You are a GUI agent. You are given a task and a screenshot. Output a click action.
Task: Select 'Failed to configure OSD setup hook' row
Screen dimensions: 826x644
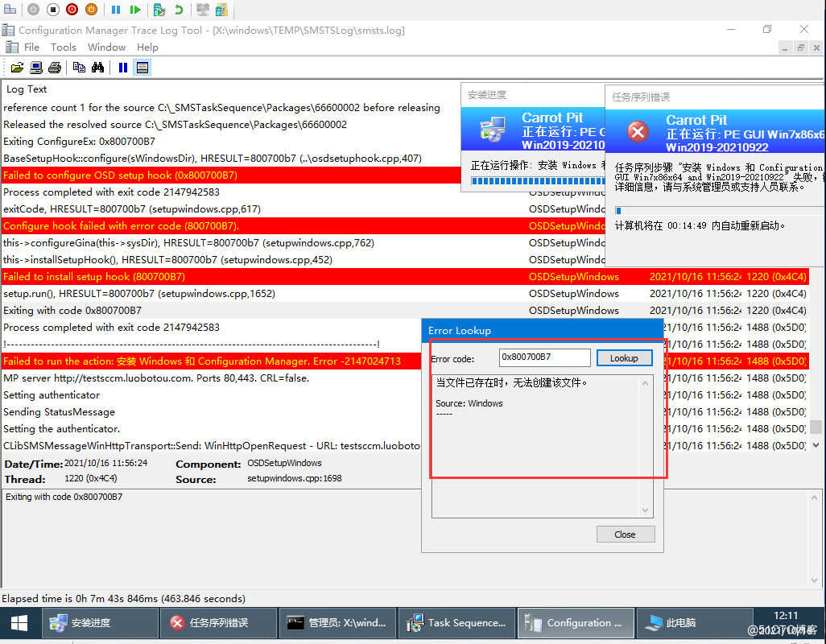tap(231, 175)
